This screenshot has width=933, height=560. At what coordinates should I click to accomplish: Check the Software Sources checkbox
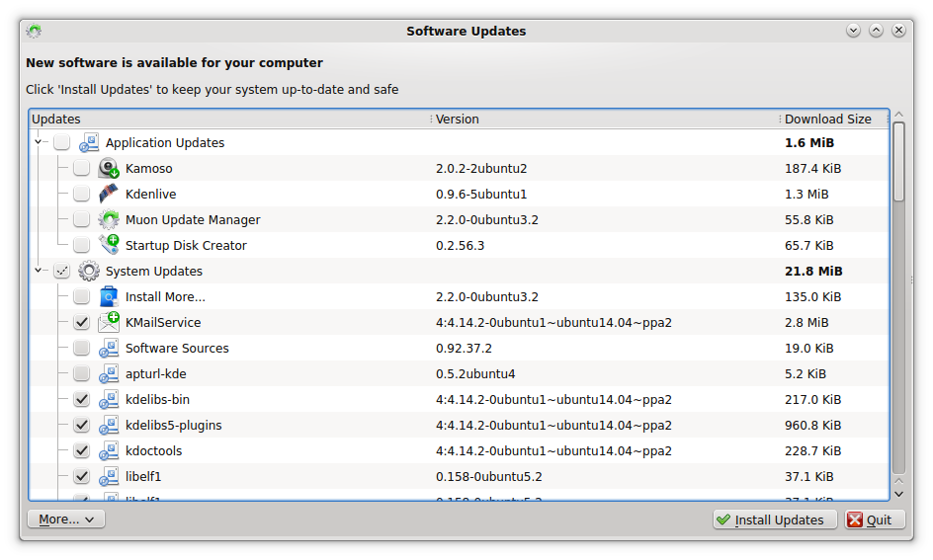[81, 348]
